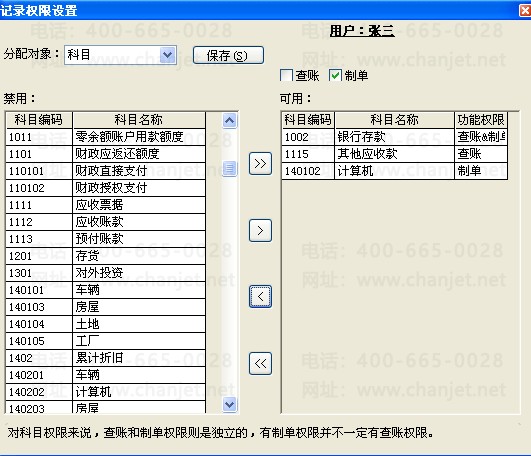Click the disabled list scroll-down arrow
Viewport: 531px width, 456px height.
pos(230,404)
